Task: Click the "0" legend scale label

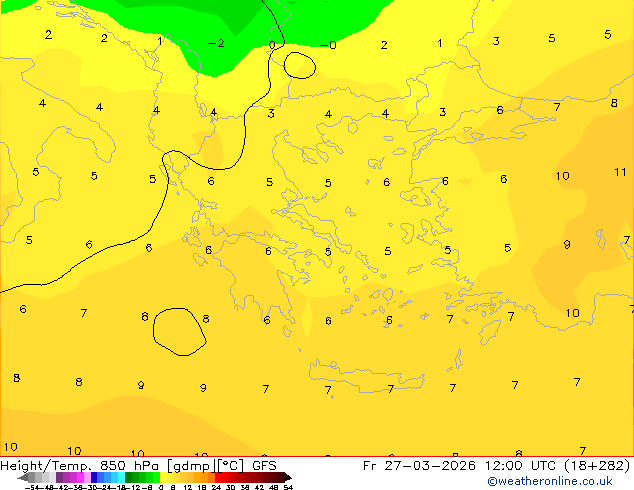Action: click(x=161, y=488)
